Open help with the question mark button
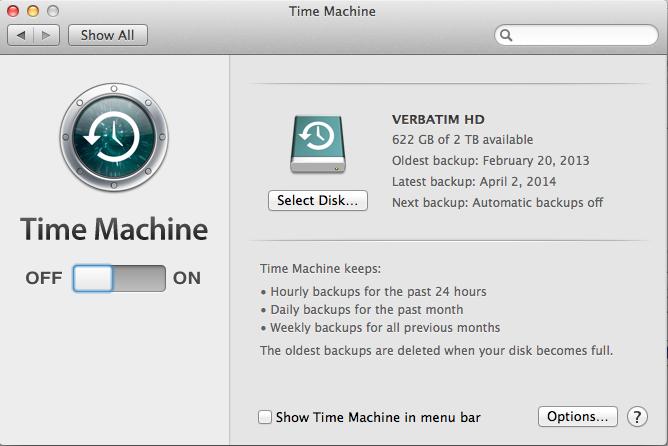 (x=637, y=417)
